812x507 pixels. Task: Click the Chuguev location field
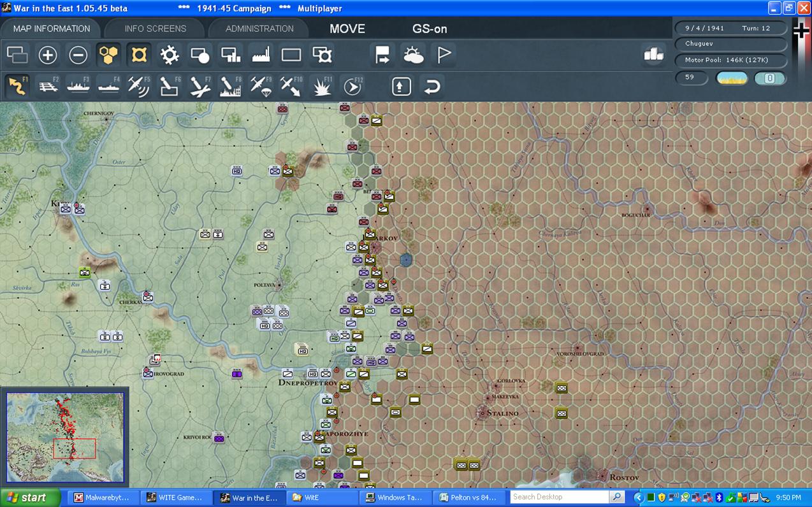click(731, 44)
